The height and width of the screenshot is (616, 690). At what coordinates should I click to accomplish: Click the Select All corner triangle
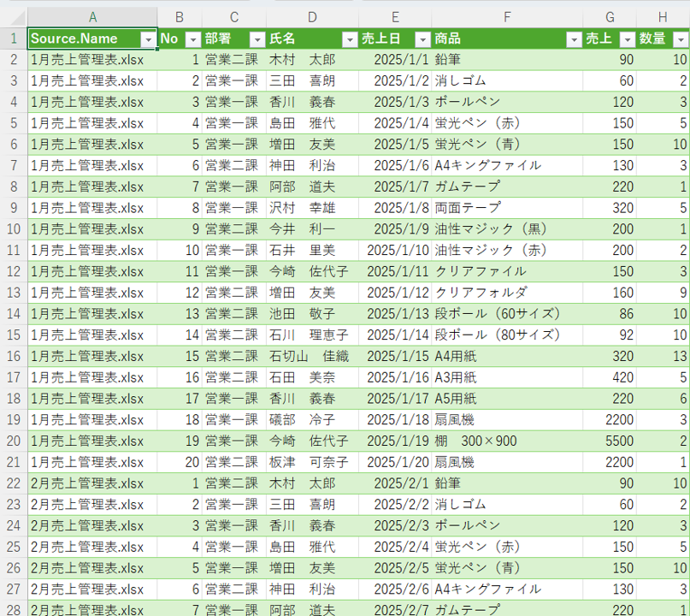point(14,18)
